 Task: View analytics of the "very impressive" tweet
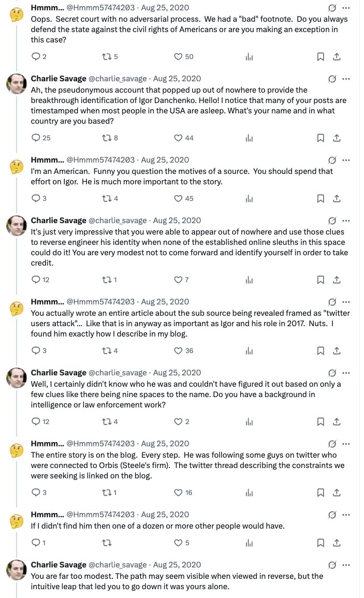[249, 280]
